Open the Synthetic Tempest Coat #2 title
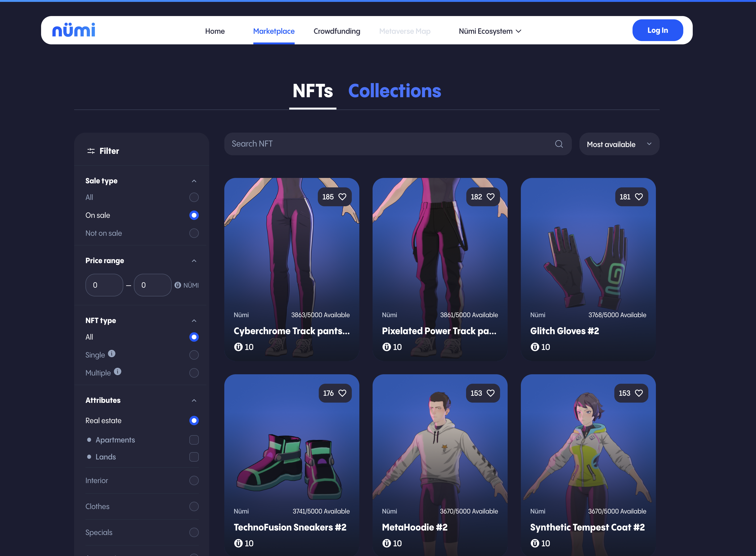Image resolution: width=756 pixels, height=556 pixels. click(587, 527)
